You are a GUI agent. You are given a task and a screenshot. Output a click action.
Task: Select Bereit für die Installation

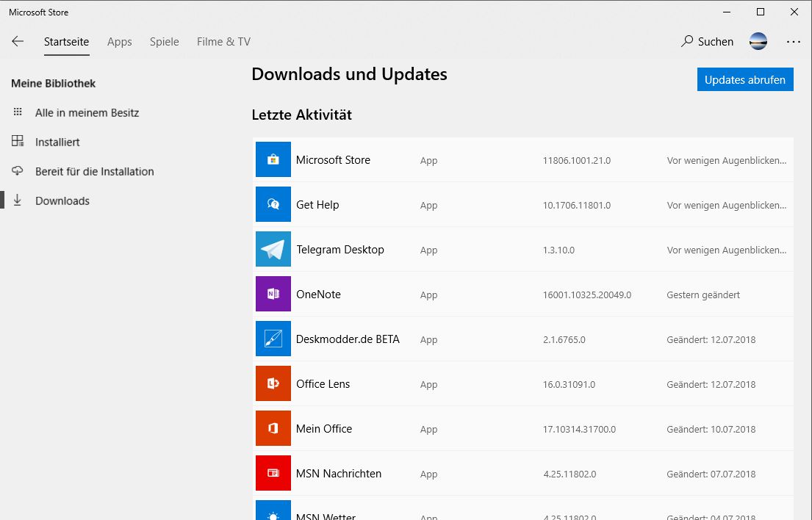coord(95,171)
